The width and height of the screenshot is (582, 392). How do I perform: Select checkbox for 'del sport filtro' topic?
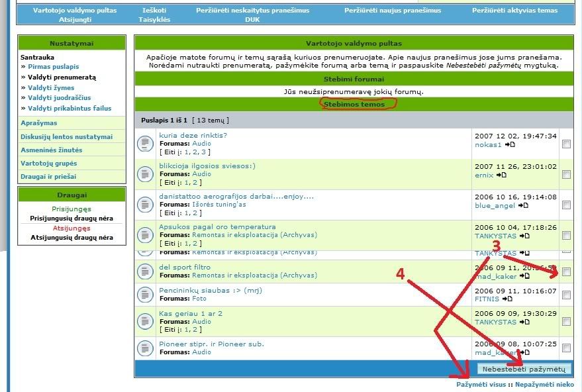(x=566, y=271)
